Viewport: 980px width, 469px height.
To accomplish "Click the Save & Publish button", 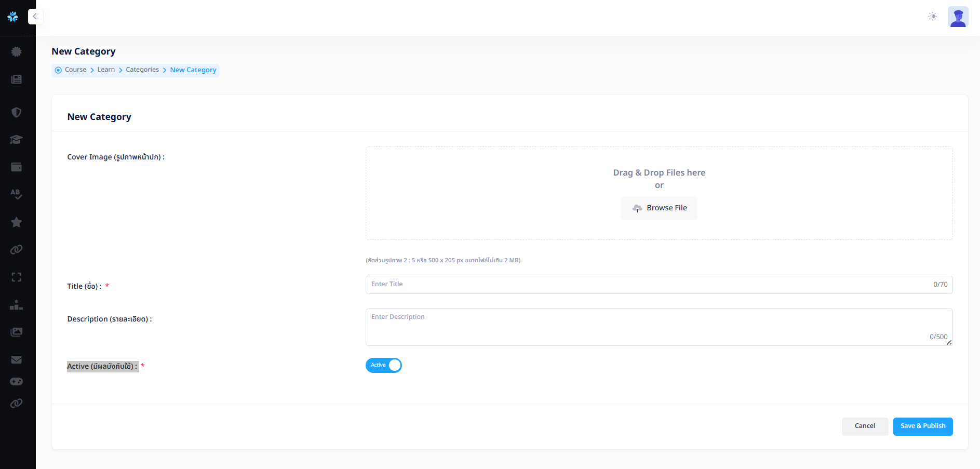I will click(x=922, y=426).
